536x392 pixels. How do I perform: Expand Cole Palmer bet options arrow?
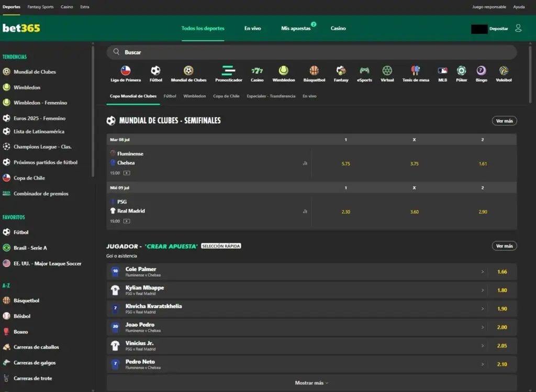click(482, 272)
